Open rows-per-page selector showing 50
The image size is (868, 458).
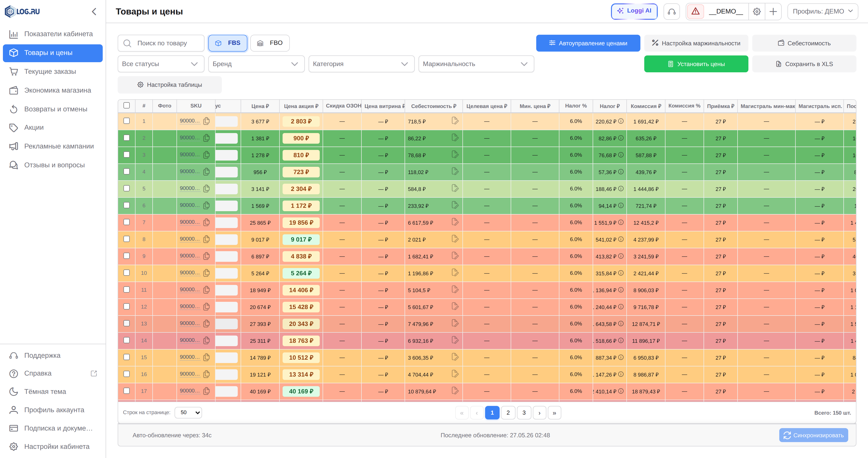[x=188, y=412]
